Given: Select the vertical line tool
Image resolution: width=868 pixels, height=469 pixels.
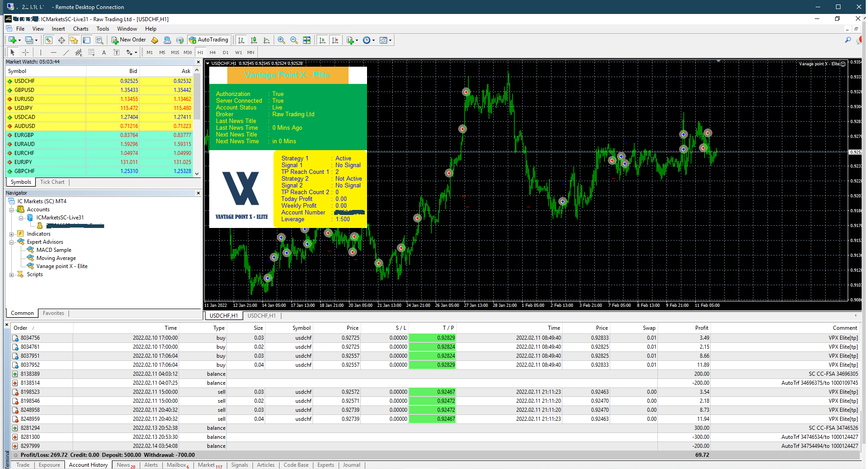Looking at the screenshot, I should [x=41, y=52].
